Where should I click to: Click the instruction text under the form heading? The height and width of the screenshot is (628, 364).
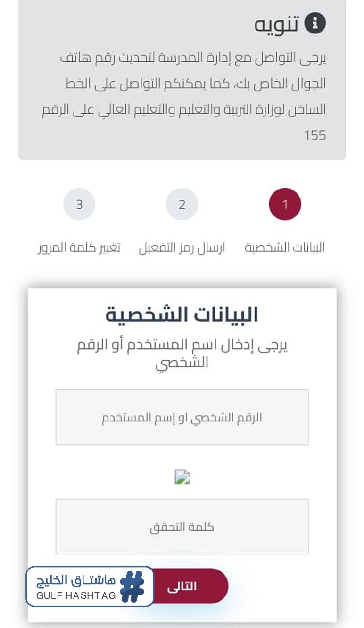click(x=182, y=354)
